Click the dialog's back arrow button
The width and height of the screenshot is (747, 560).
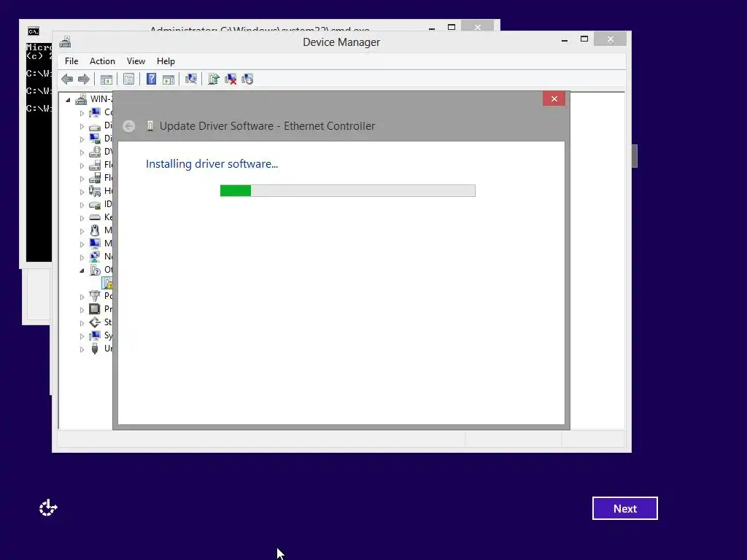pos(128,126)
